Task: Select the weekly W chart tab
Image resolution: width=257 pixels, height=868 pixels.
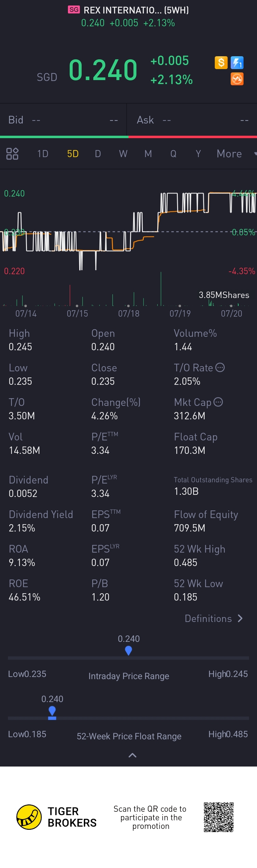Action: pos(123,154)
